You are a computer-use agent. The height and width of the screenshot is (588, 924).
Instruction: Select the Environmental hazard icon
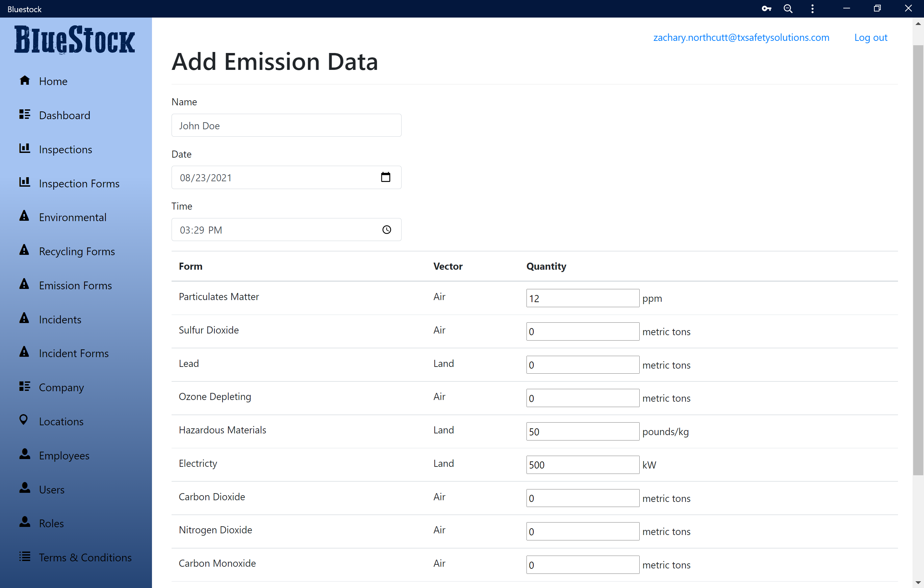point(25,217)
